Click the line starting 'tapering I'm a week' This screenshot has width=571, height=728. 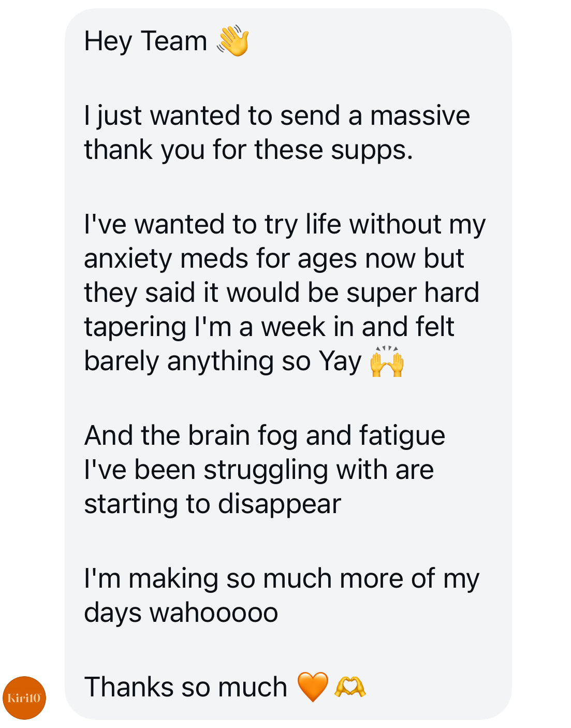269,327
